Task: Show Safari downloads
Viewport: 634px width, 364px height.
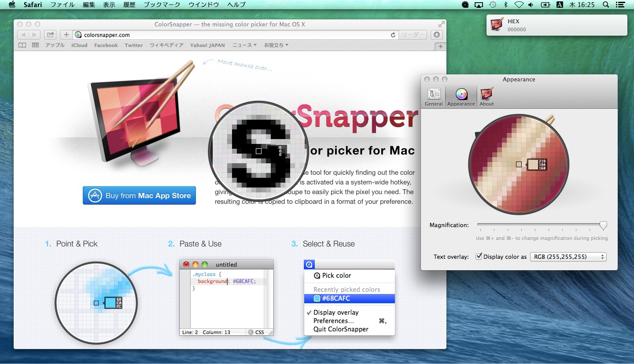Action: coord(437,35)
